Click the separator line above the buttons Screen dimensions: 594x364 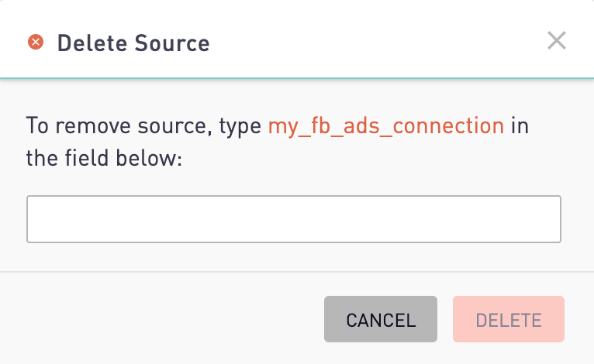tap(297, 272)
